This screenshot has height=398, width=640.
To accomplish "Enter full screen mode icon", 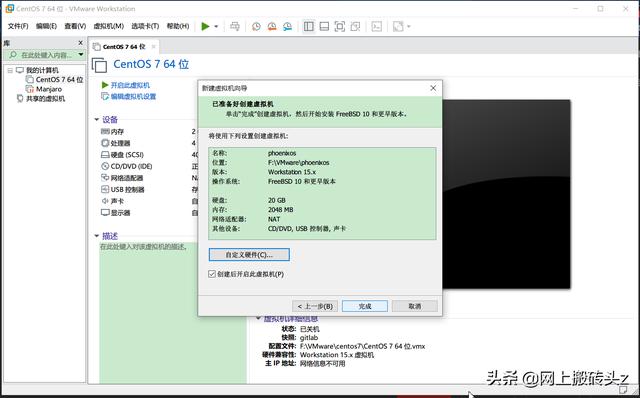I will click(x=340, y=27).
